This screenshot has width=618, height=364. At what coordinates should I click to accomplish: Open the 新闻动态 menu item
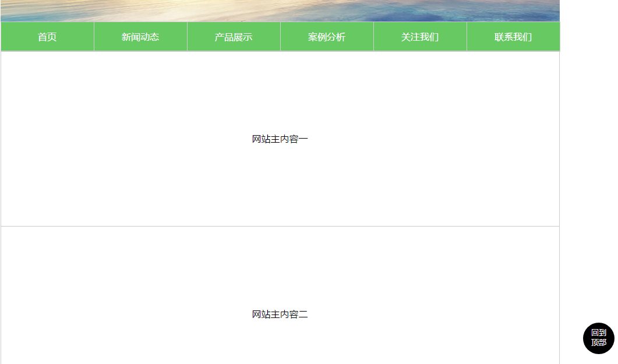140,37
